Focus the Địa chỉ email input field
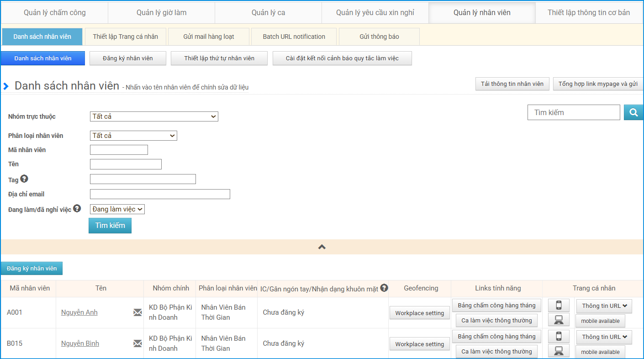The width and height of the screenshot is (644, 359). pyautogui.click(x=160, y=194)
